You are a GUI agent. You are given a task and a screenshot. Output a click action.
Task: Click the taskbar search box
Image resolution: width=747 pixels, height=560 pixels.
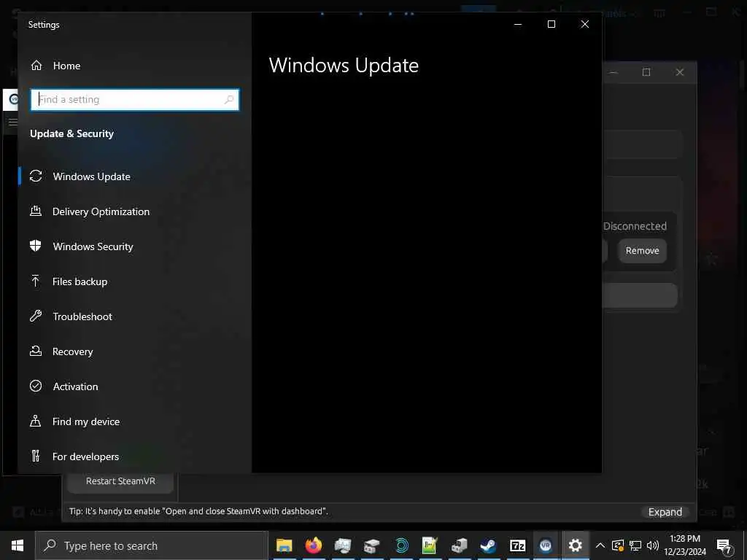(152, 545)
